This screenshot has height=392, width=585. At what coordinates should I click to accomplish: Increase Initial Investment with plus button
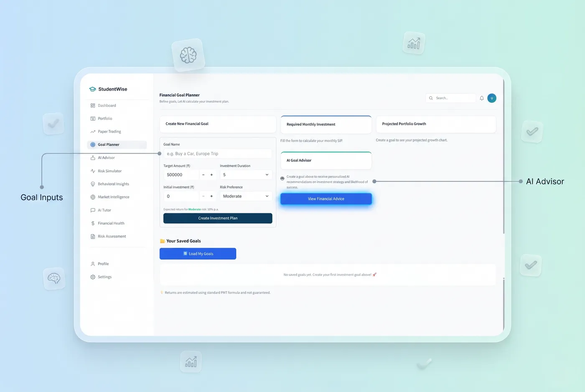pyautogui.click(x=211, y=196)
